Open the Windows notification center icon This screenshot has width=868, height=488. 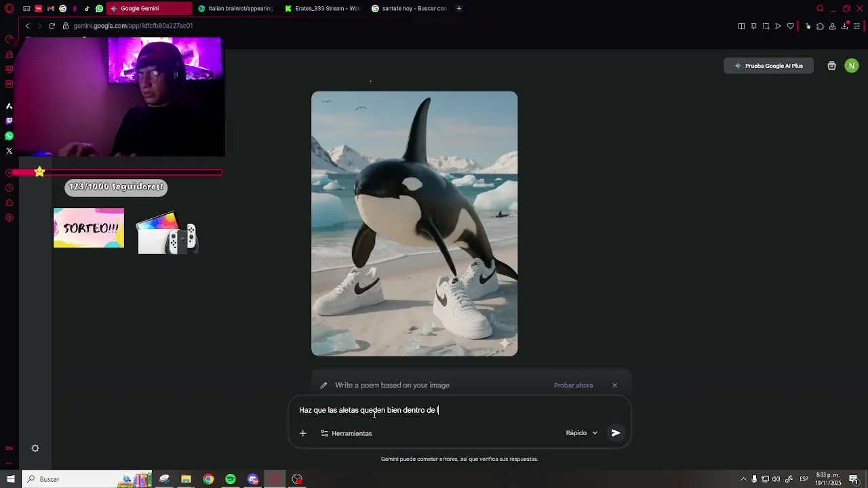[854, 479]
